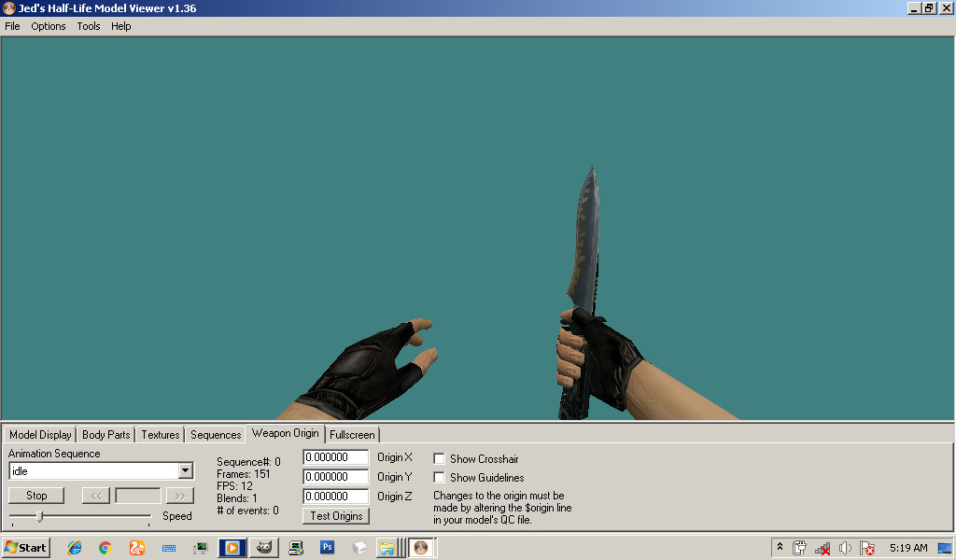Click the Origin X value field
Image resolution: width=956 pixels, height=560 pixels.
(335, 457)
